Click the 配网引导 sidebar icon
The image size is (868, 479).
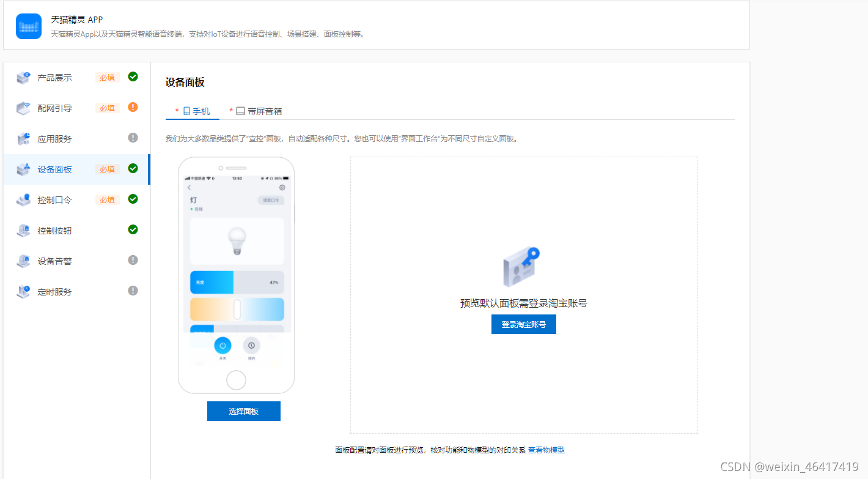coord(23,108)
